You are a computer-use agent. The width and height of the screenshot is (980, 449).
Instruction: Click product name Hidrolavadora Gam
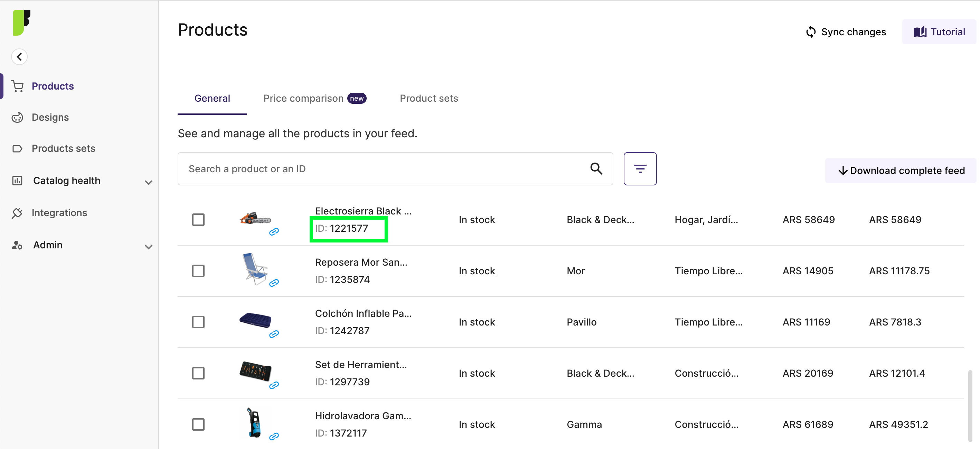point(363,416)
